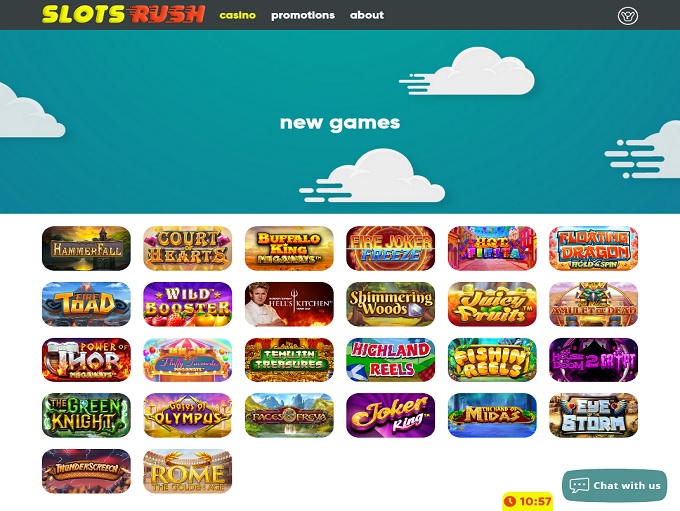Image resolution: width=680 pixels, height=511 pixels.
Task: Click the Slots Rush logo
Action: (124, 14)
